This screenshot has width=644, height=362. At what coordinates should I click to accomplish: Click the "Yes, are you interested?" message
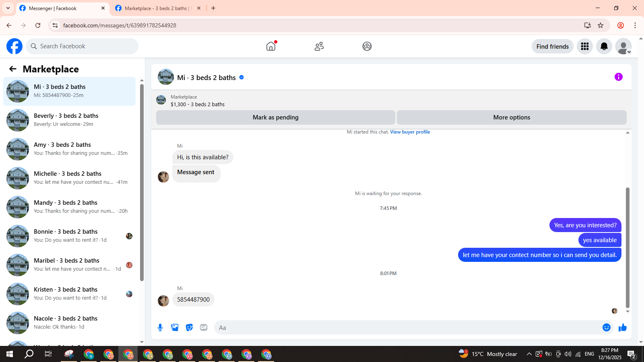[x=585, y=225]
